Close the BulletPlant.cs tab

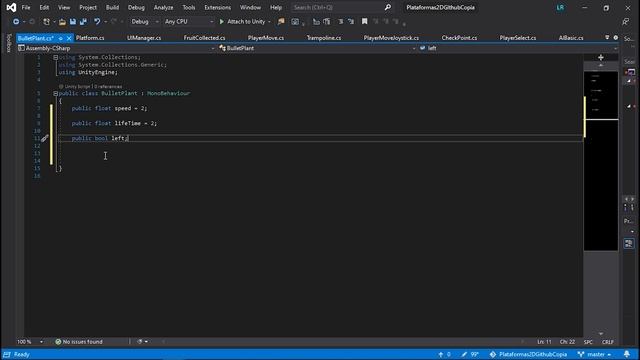pyautogui.click(x=69, y=38)
